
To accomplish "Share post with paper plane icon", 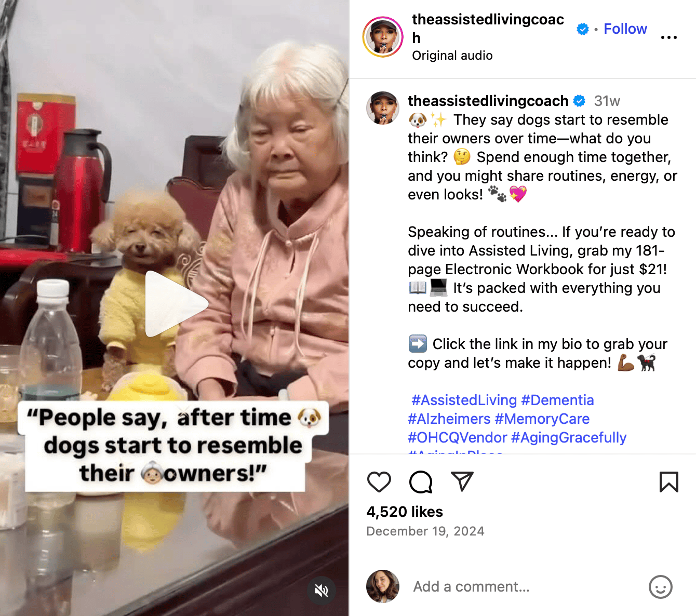I will (x=462, y=481).
